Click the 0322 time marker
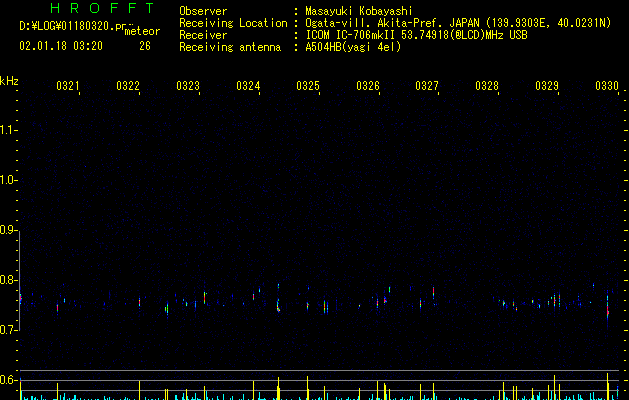The height and width of the screenshot is (400, 629). 128,86
